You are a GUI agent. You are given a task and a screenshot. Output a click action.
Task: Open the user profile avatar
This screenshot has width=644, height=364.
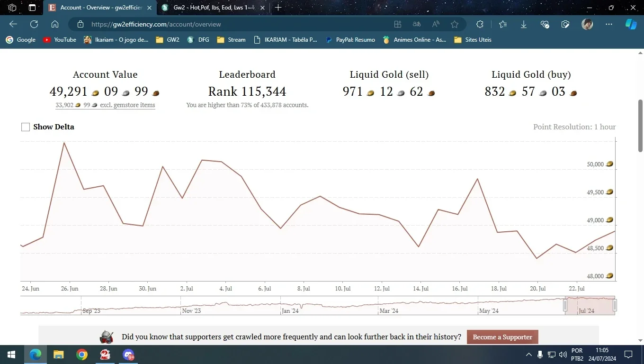coord(587,24)
